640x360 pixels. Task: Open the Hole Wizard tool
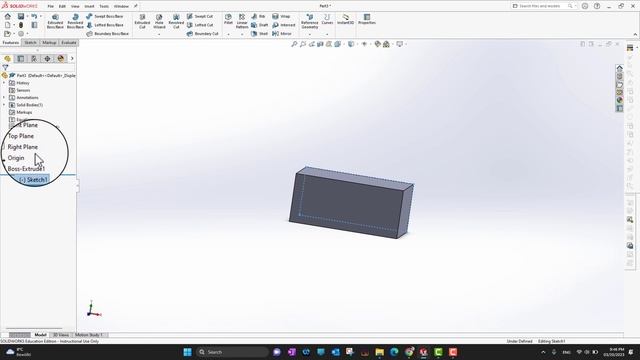click(x=159, y=21)
